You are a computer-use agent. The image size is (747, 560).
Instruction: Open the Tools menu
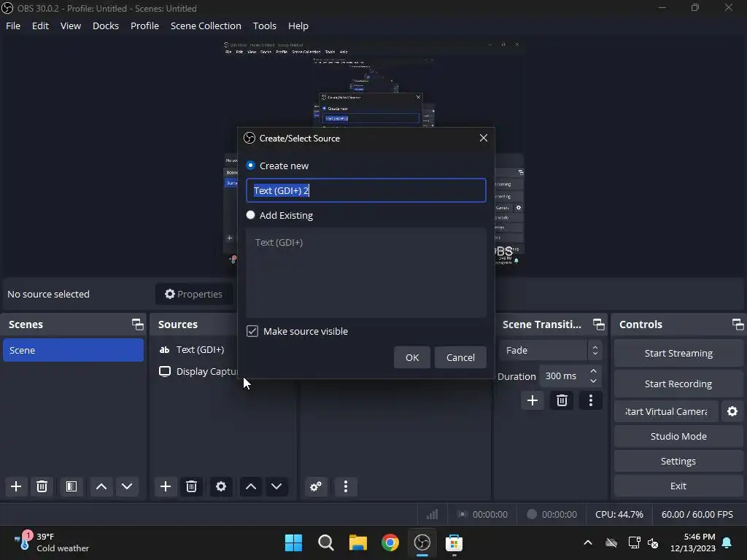click(x=264, y=26)
